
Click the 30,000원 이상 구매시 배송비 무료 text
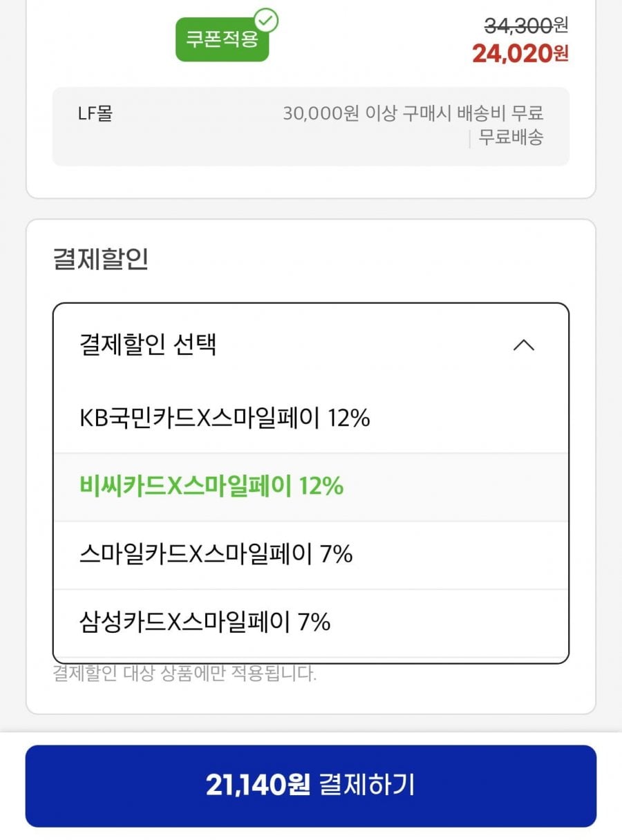tap(413, 113)
